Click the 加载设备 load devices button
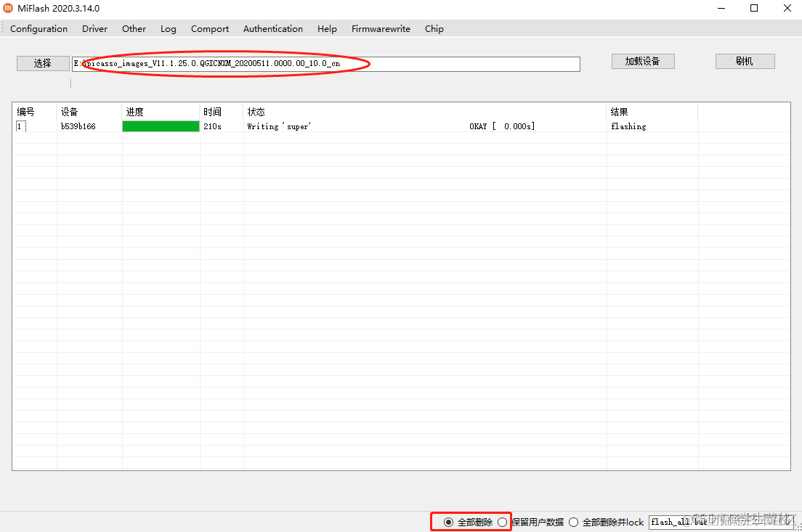 643,61
